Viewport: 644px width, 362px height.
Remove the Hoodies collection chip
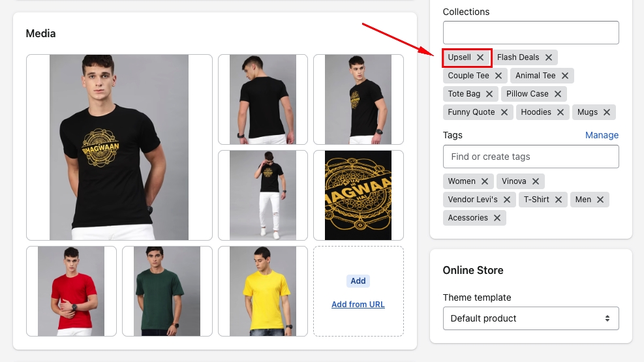[x=560, y=112]
